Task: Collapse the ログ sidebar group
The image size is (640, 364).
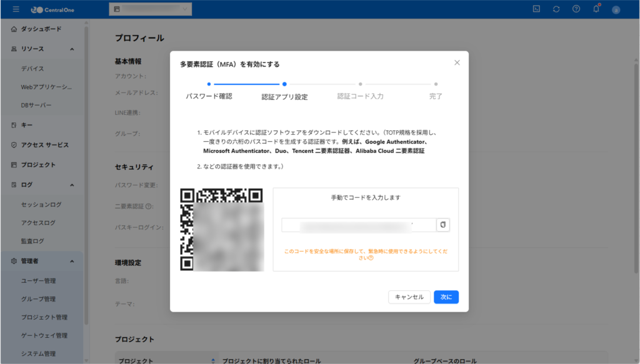Action: point(72,185)
